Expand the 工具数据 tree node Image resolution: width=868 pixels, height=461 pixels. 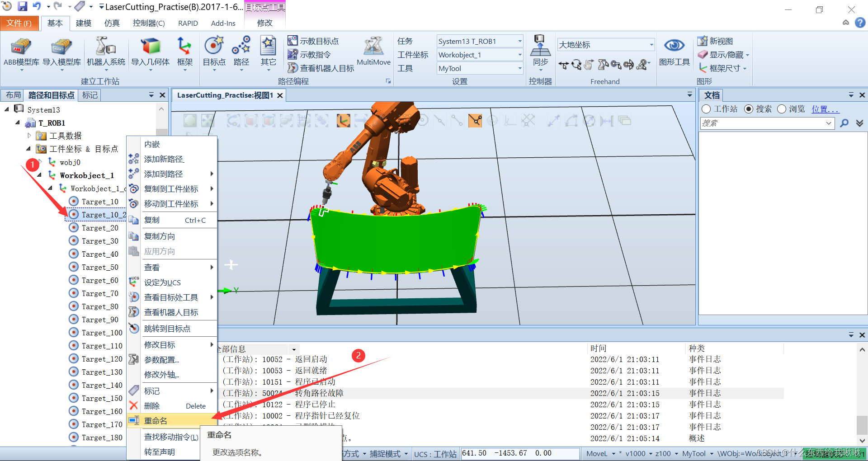click(29, 136)
